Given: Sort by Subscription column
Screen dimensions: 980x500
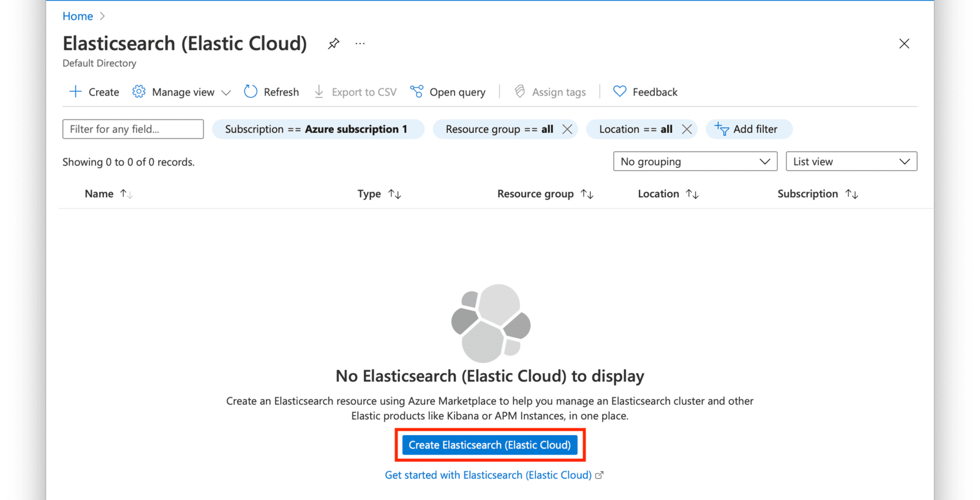Looking at the screenshot, I should (818, 194).
